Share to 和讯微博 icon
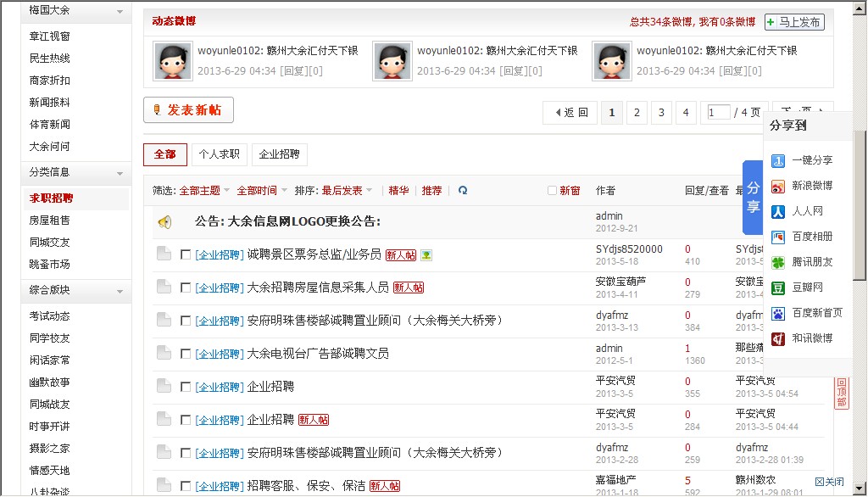Viewport: 868px width, 497px height. (778, 339)
